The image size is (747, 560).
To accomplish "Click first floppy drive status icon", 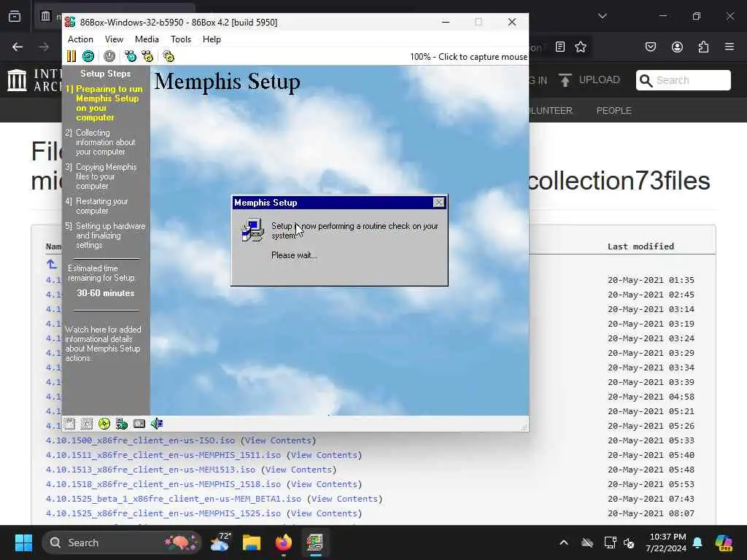I will coord(69,424).
